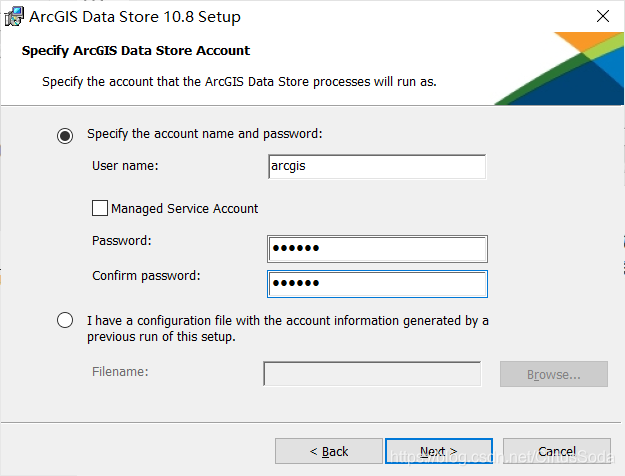Image resolution: width=625 pixels, height=476 pixels.
Task: Click the Esri colored banner graphic
Action: [559, 69]
